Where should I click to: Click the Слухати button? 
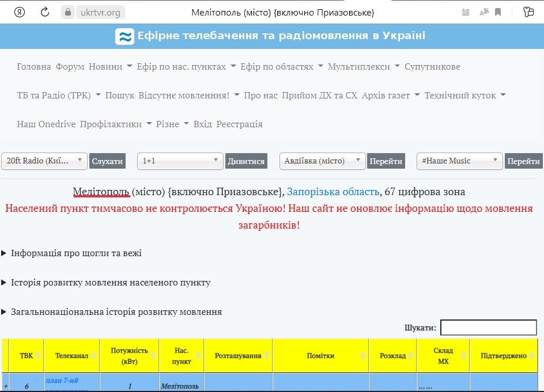[107, 161]
